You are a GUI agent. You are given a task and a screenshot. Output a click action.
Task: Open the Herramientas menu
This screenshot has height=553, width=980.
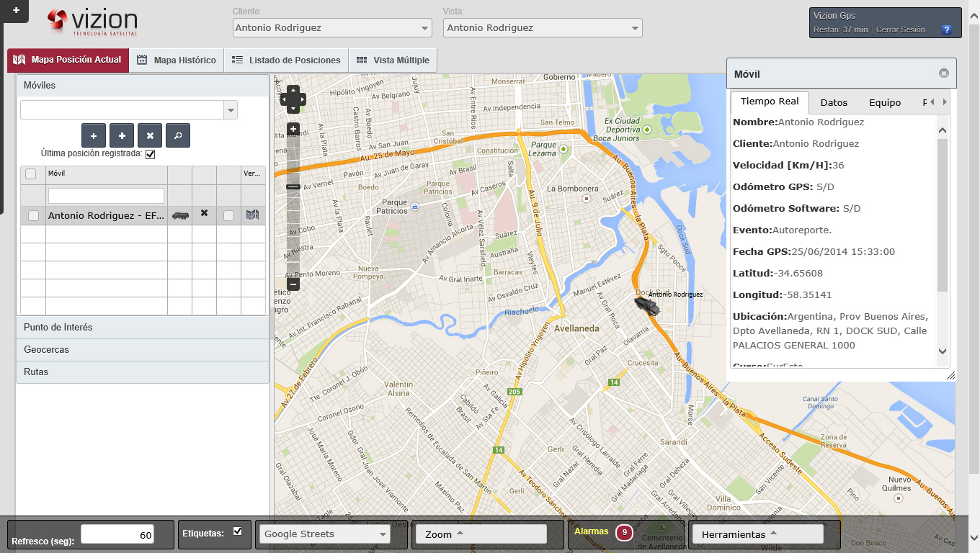click(757, 534)
